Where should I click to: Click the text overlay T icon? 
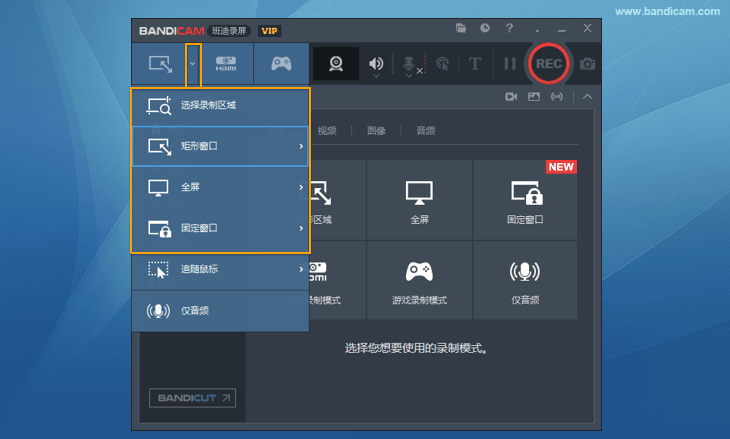pyautogui.click(x=475, y=64)
